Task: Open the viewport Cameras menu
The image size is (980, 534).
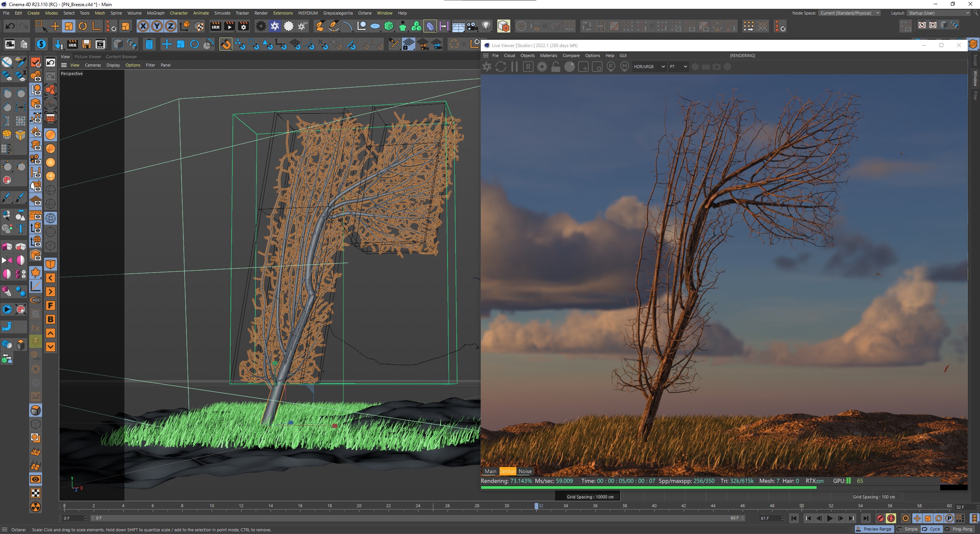Action: 93,65
